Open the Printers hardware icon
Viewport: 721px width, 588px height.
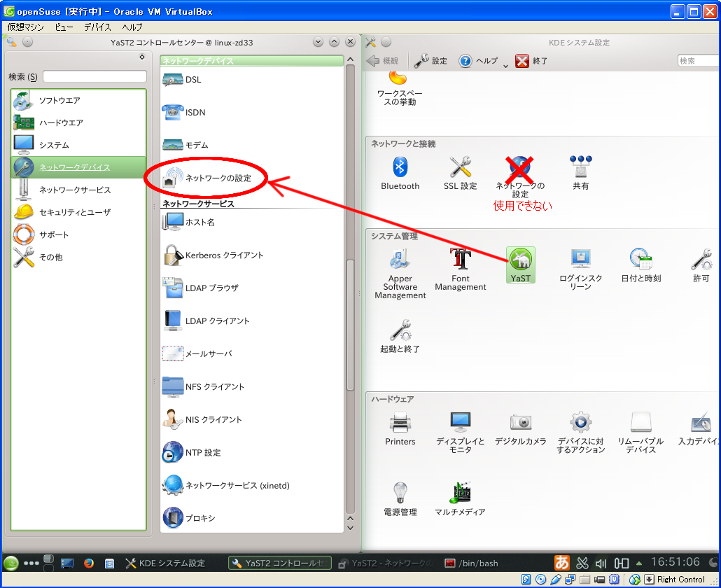click(400, 428)
